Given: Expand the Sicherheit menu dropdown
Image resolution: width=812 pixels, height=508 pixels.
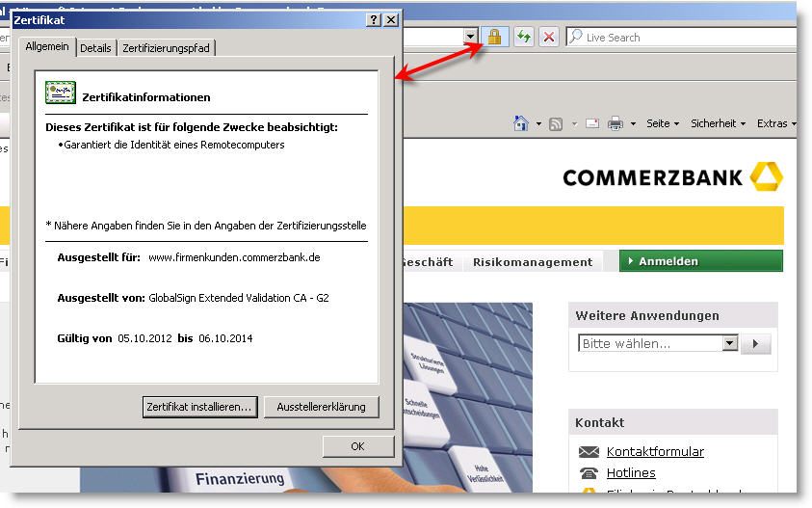Looking at the screenshot, I should pyautogui.click(x=718, y=123).
